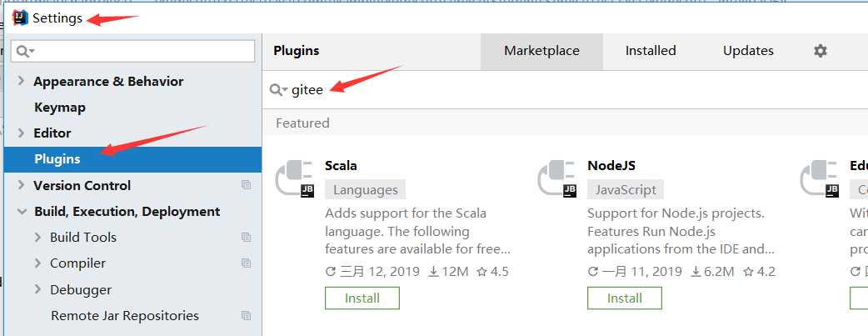The height and width of the screenshot is (336, 868).
Task: Switch to the Updates tab
Action: [748, 51]
